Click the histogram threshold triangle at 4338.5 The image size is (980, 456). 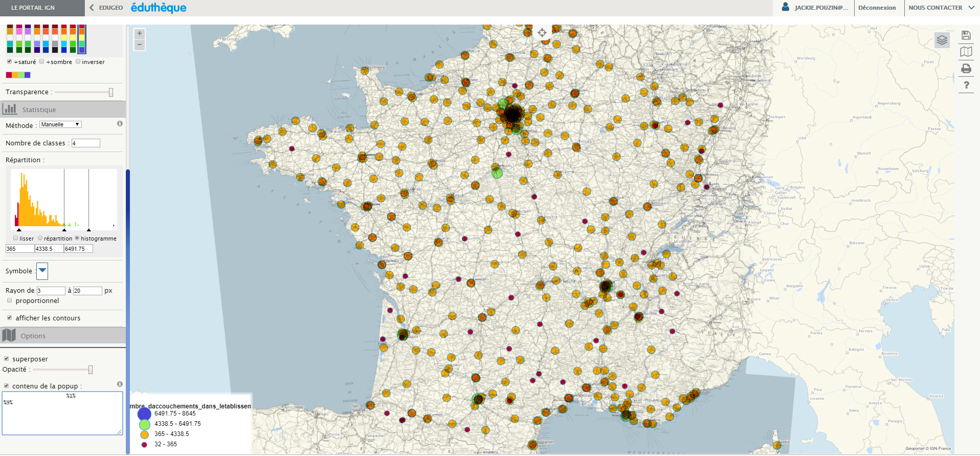click(x=64, y=230)
